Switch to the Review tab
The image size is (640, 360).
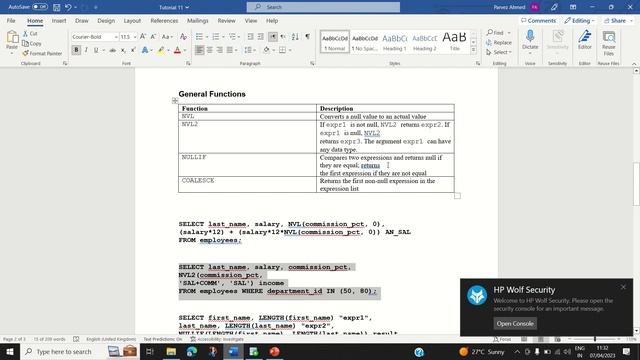tap(227, 20)
